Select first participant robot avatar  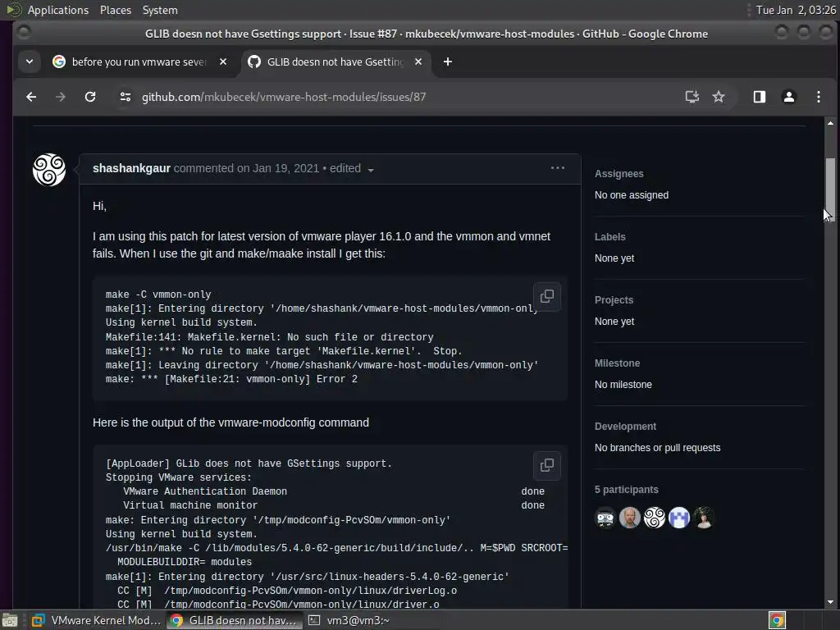click(x=605, y=518)
